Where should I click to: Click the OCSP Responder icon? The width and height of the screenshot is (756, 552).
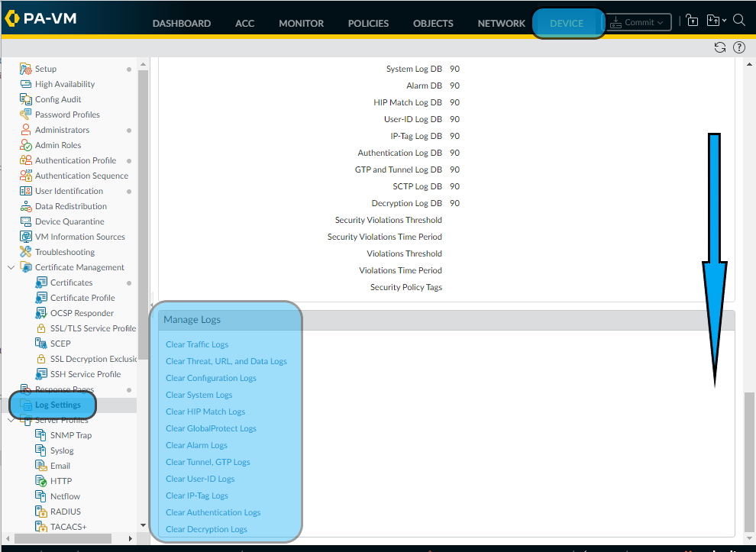(41, 313)
